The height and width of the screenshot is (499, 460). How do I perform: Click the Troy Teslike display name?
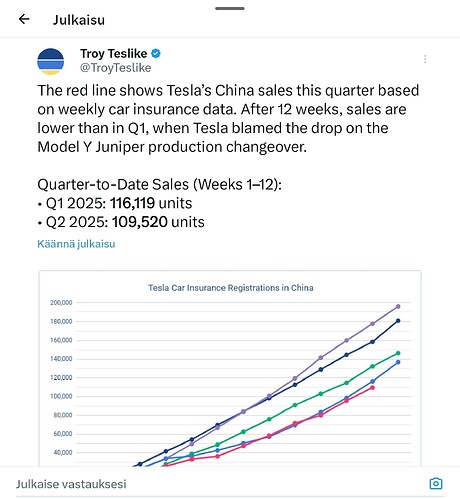[x=113, y=53]
